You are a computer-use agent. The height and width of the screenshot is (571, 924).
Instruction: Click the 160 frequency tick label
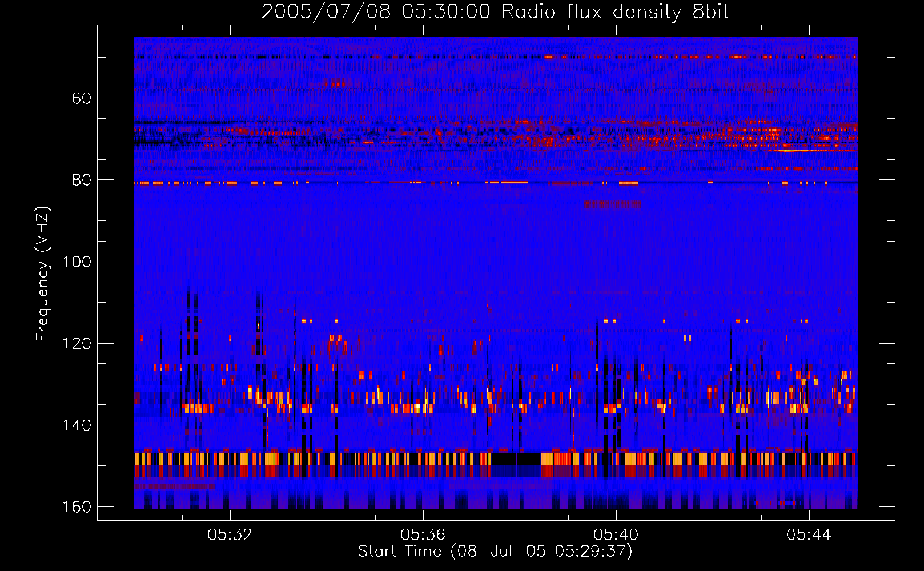(x=77, y=507)
